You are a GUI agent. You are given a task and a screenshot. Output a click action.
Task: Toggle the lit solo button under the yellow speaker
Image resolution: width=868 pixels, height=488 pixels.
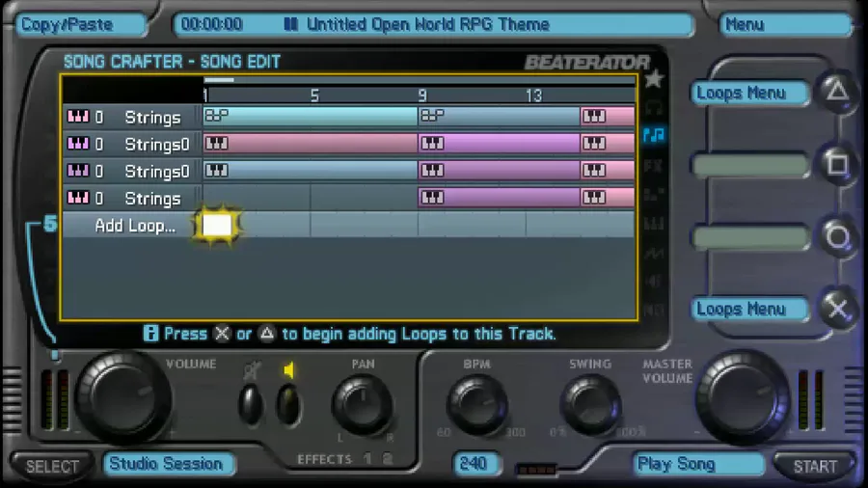point(288,404)
